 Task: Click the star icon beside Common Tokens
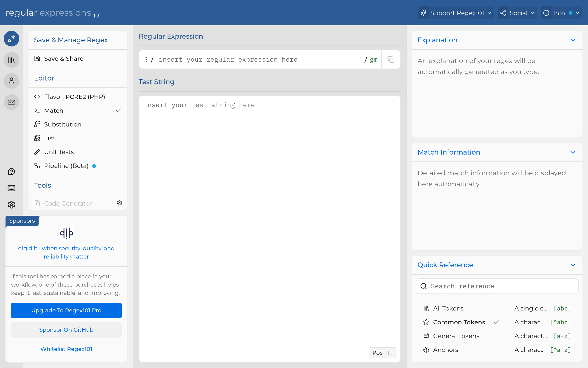(426, 322)
